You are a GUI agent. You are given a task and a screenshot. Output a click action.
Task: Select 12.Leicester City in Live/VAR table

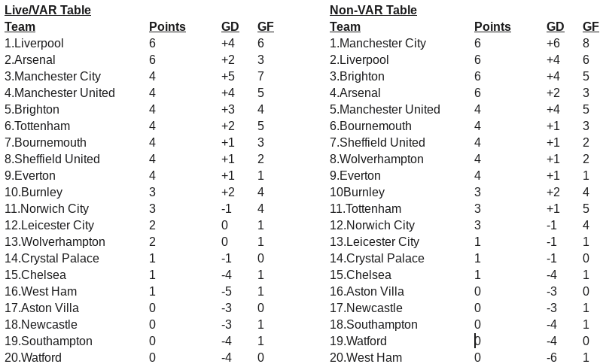(49, 226)
